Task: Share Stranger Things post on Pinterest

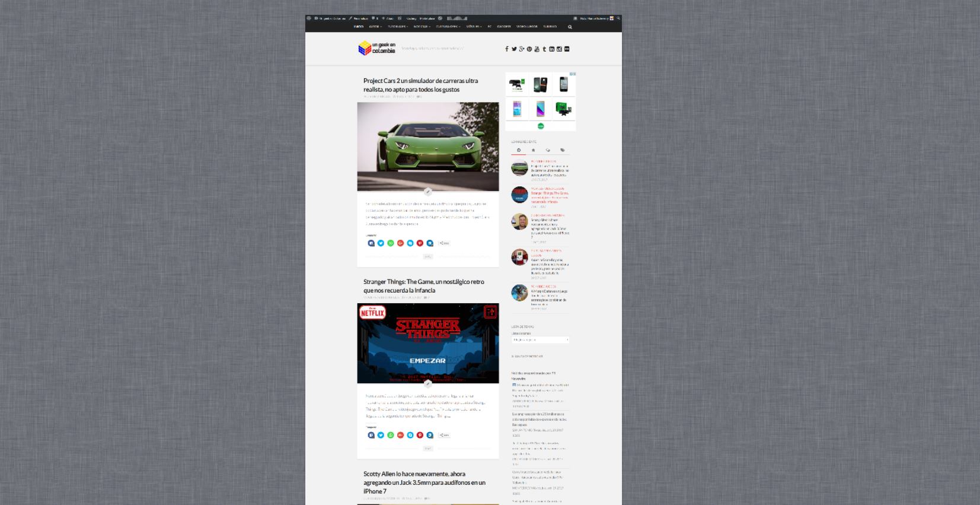Action: [420, 435]
